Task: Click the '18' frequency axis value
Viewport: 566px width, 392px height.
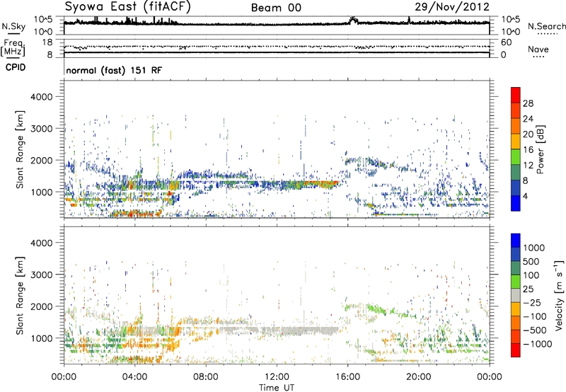Action: (47, 42)
